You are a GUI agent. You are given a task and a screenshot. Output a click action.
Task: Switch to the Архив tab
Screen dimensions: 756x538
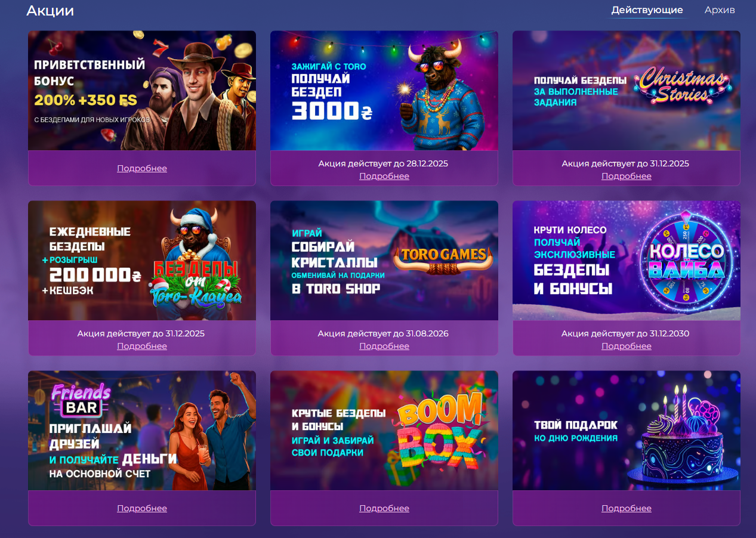(x=720, y=10)
